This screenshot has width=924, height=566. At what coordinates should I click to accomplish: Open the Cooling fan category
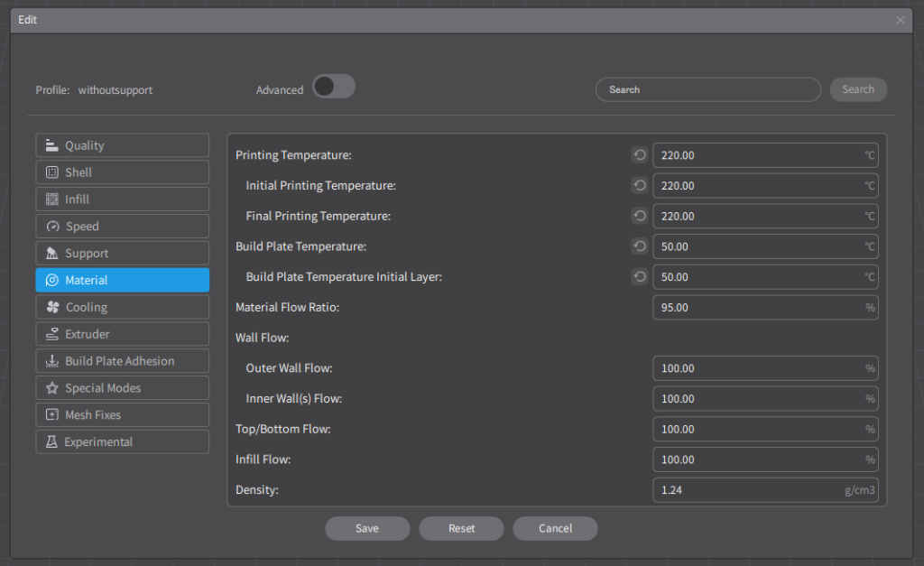pyautogui.click(x=123, y=307)
